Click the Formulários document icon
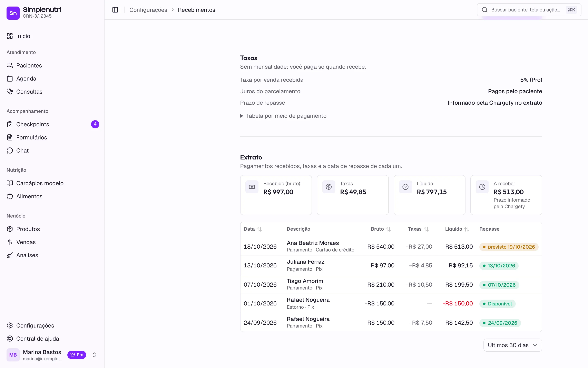Viewport: 588px width, 368px height. pos(10,138)
